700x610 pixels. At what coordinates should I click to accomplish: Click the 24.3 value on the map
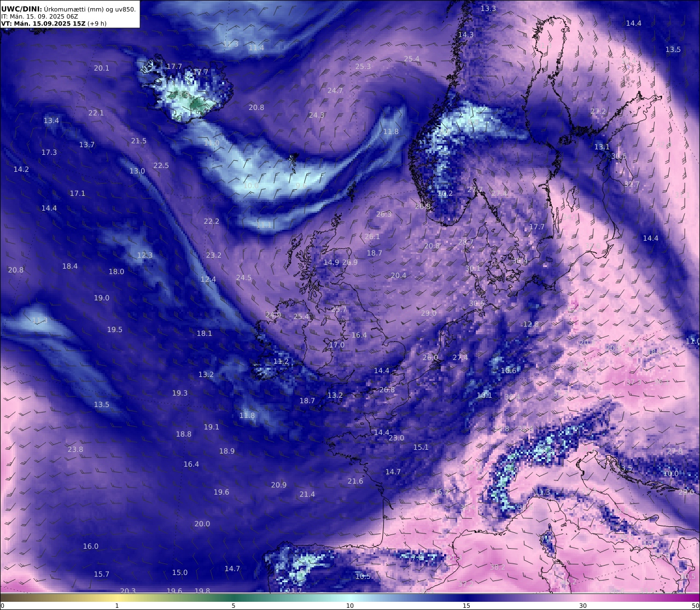(317, 115)
